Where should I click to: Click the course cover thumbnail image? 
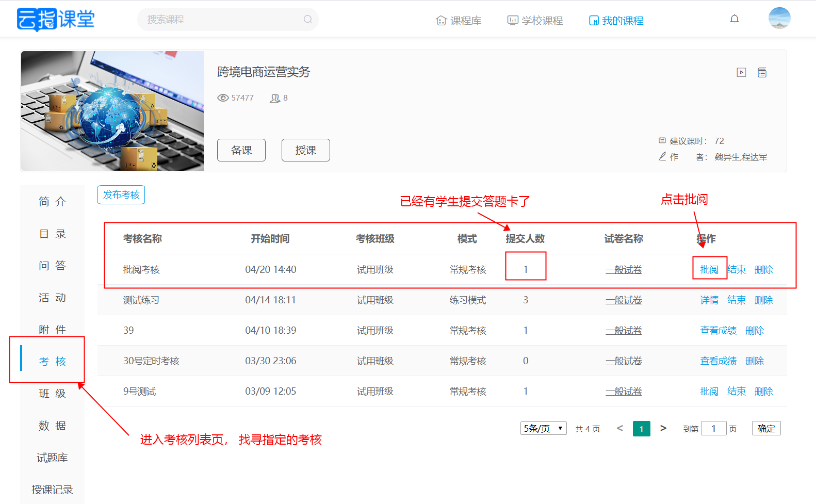[112, 110]
